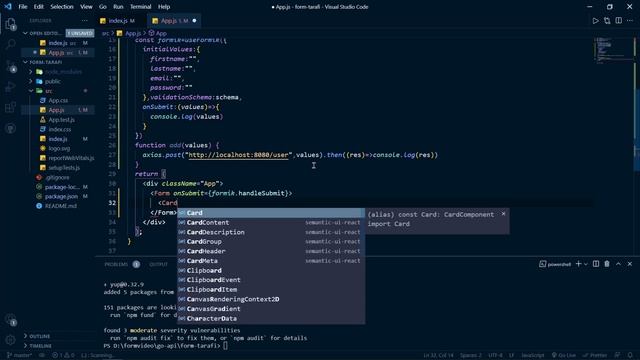Viewport: 640px width, 360px height.
Task: Close the terminal panel
Action: tap(630, 264)
